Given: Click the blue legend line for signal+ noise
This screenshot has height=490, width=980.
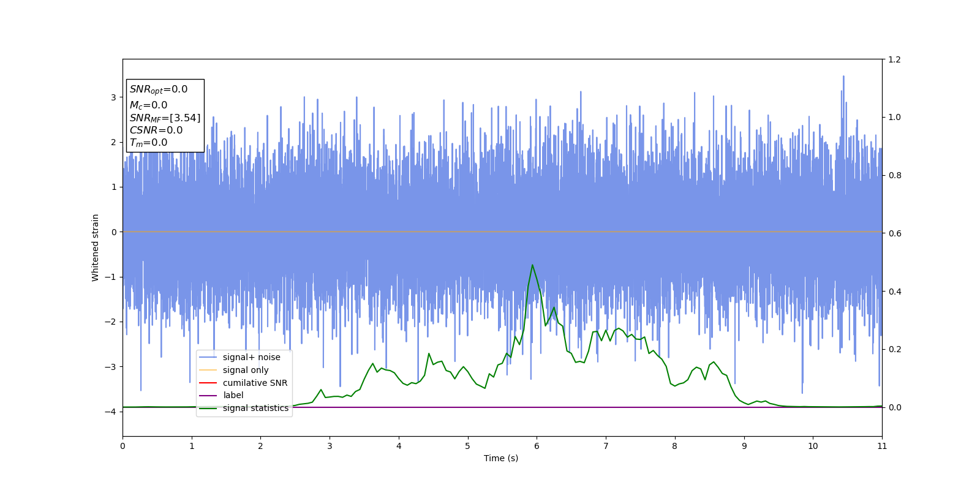Looking at the screenshot, I should (x=208, y=358).
